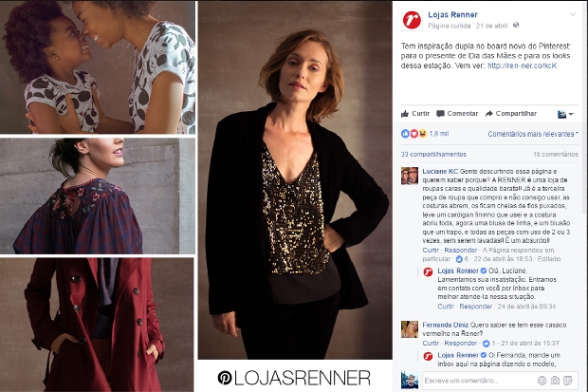The width and height of the screenshot is (588, 392).
Task: Open the 33 compartilhamentos list
Action: 433,155
